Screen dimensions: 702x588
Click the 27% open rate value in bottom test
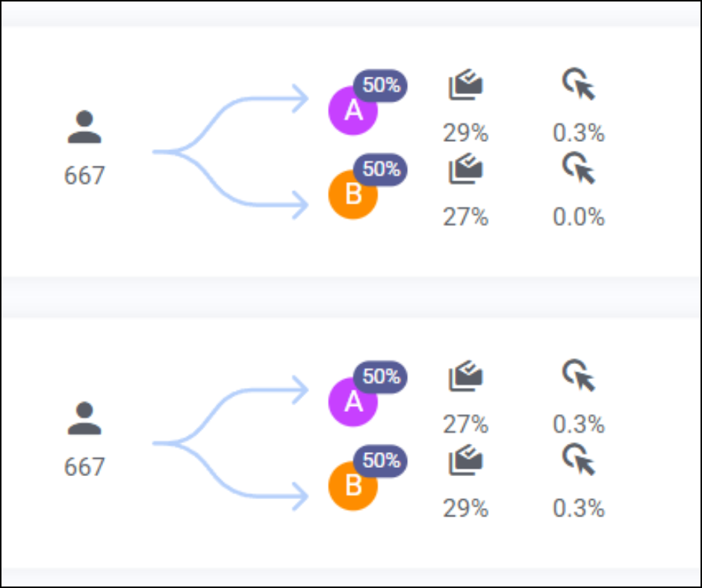click(467, 425)
